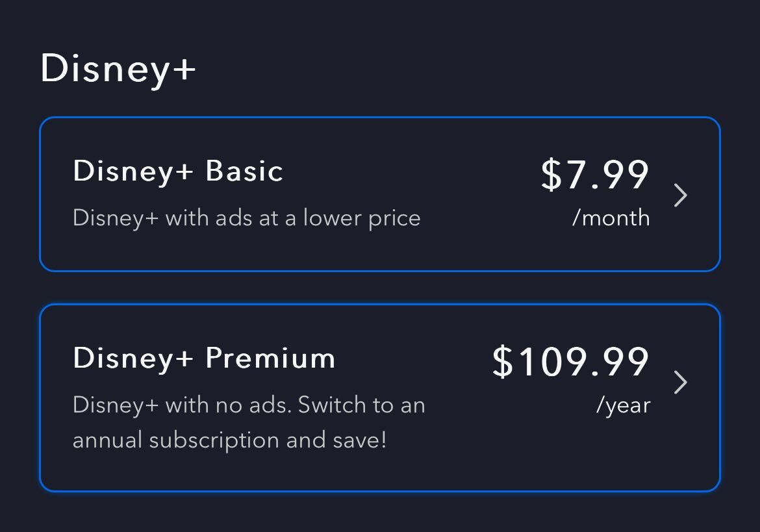Select the Disney+ Premium plan title
The height and width of the screenshot is (532, 760).
click(204, 359)
